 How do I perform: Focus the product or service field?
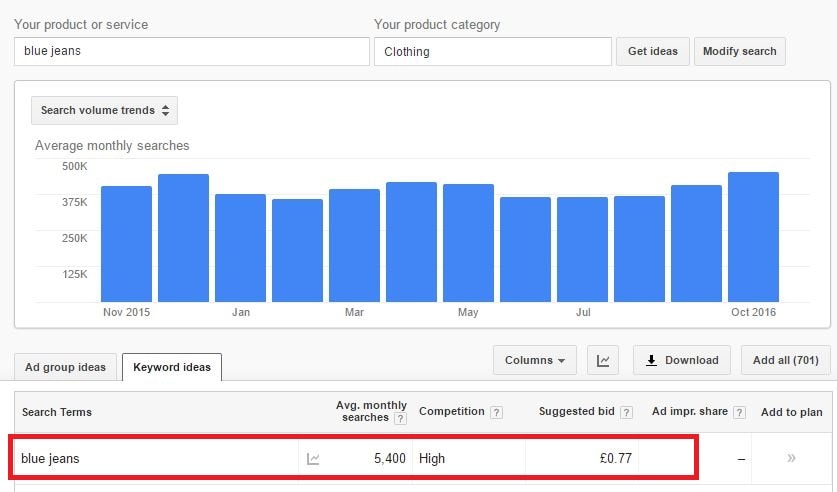[x=192, y=51]
